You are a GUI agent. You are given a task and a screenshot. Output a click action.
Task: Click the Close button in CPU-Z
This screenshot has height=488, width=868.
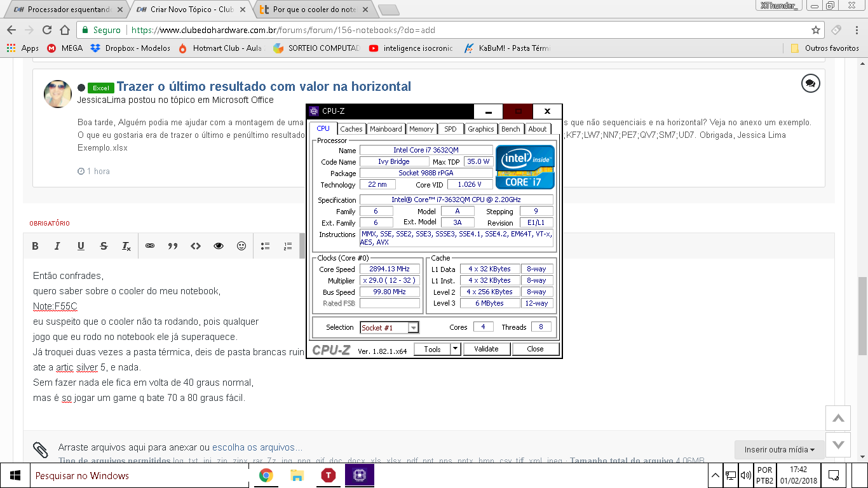535,349
